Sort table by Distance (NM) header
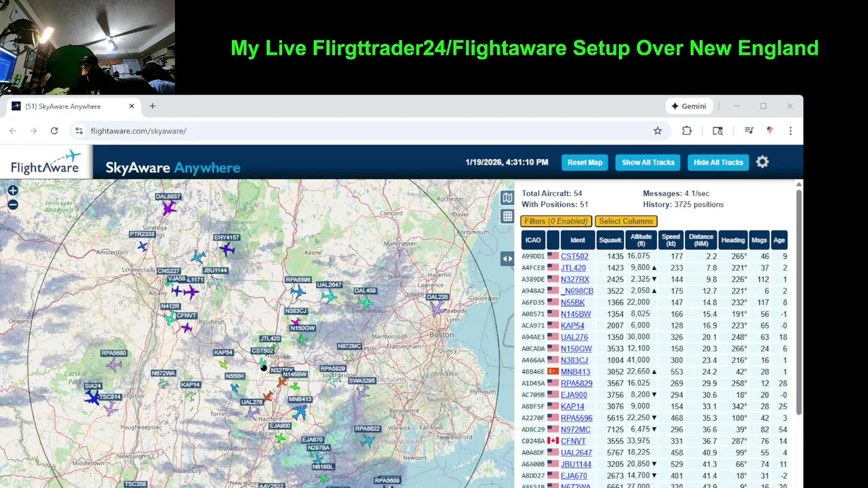 tap(701, 240)
